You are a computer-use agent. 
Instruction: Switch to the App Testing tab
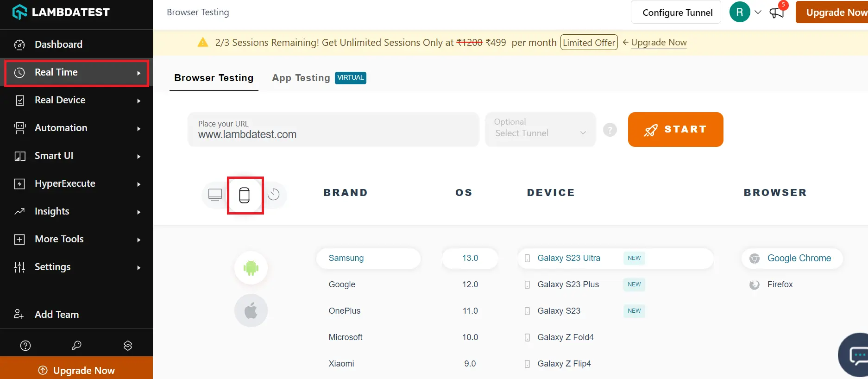point(301,78)
